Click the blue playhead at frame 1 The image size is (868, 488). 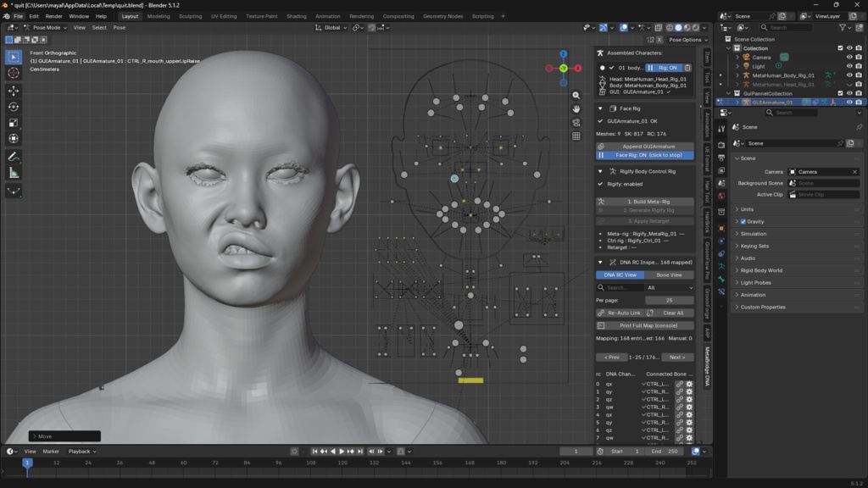(26, 463)
